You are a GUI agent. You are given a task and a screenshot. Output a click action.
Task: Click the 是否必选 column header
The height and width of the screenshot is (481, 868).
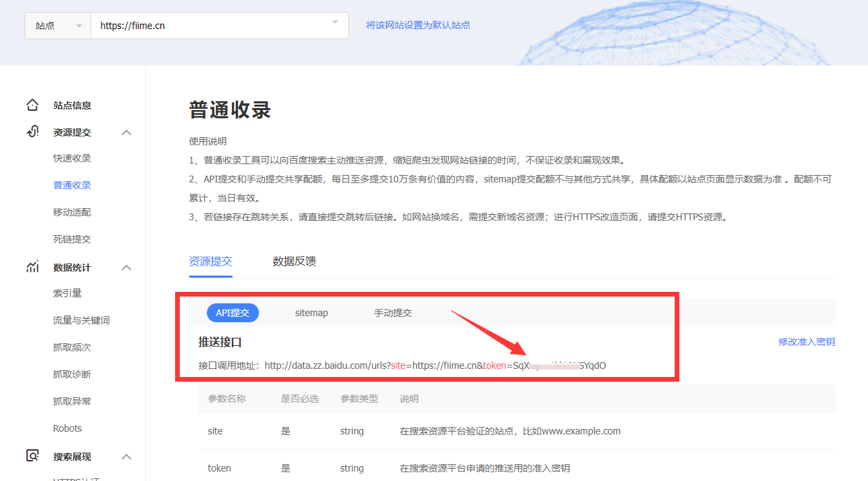click(x=300, y=399)
